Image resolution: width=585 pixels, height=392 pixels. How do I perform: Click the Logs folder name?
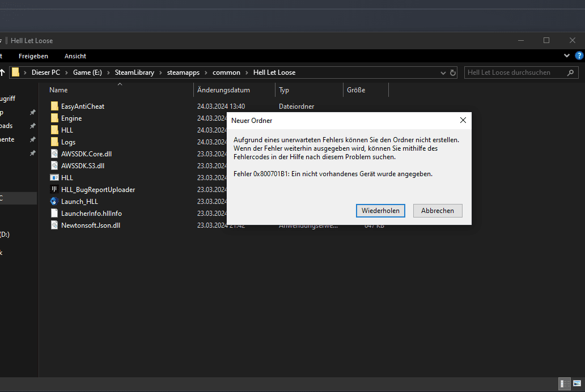(68, 142)
